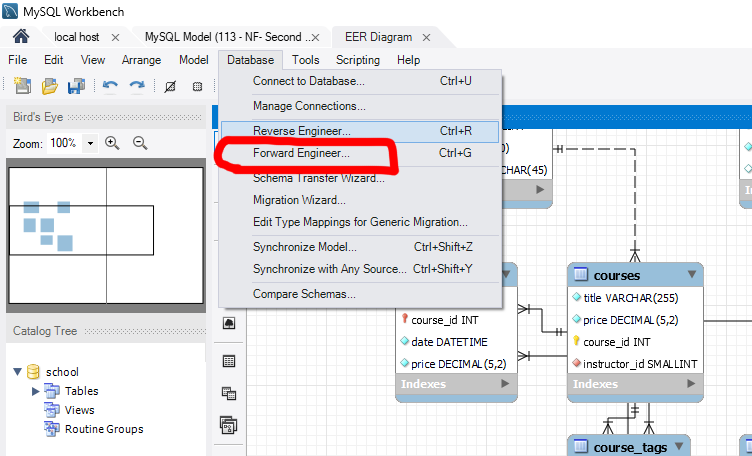Click the MySQL Workbench title bar logo

click(x=11, y=11)
